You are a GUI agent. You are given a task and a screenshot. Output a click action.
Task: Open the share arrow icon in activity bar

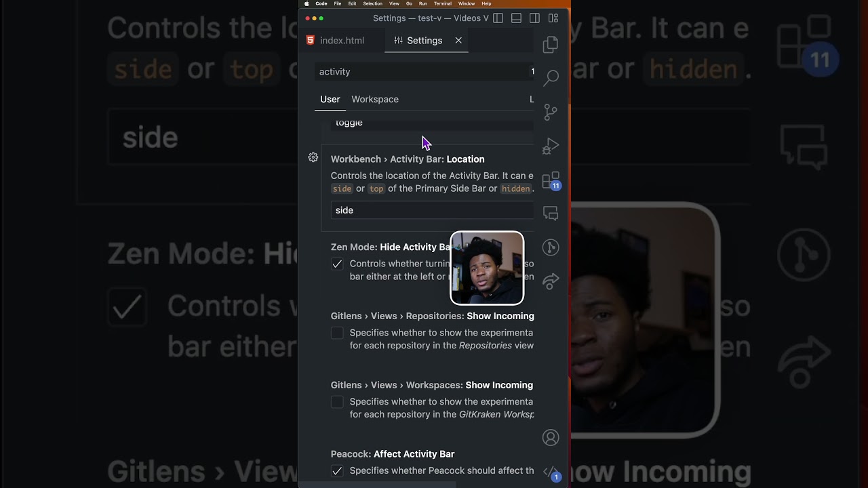(551, 281)
